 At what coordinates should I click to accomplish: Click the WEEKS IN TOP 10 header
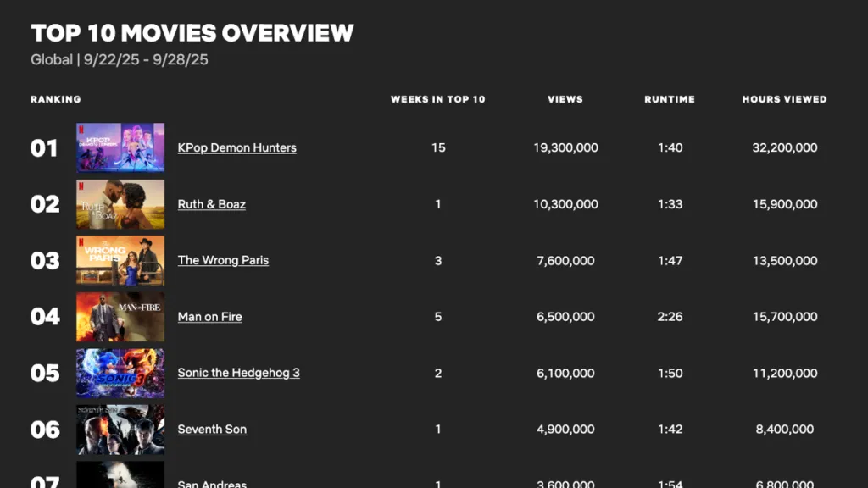pyautogui.click(x=438, y=99)
